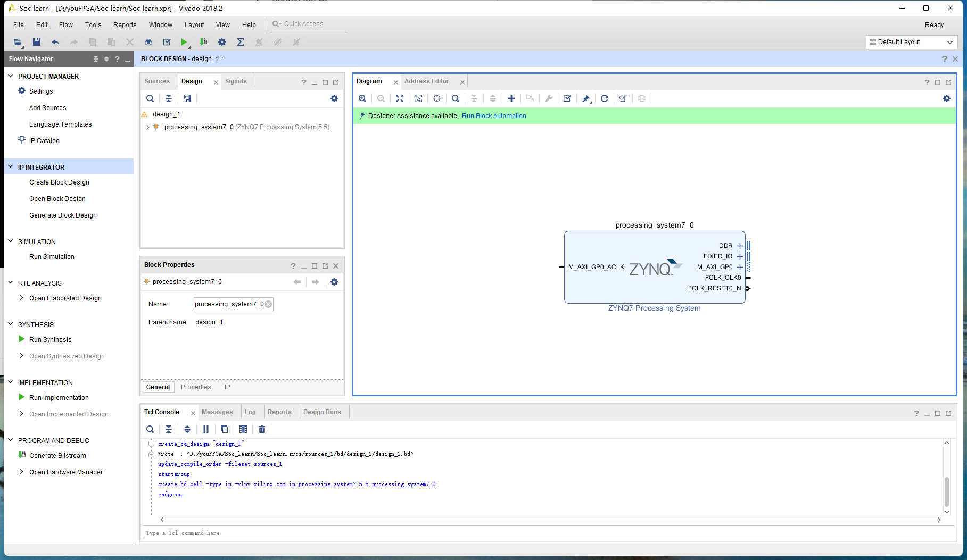Click the Sigma reports summary icon

(241, 42)
